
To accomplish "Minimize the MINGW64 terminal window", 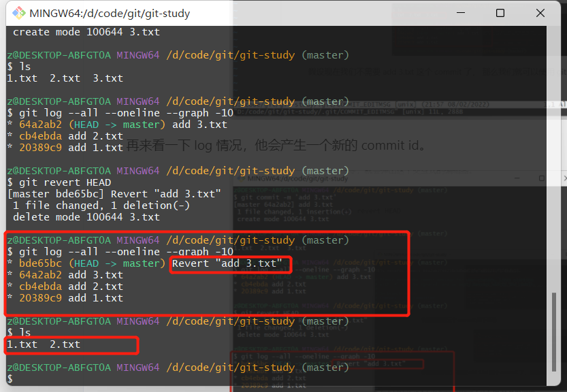I will 461,13.
